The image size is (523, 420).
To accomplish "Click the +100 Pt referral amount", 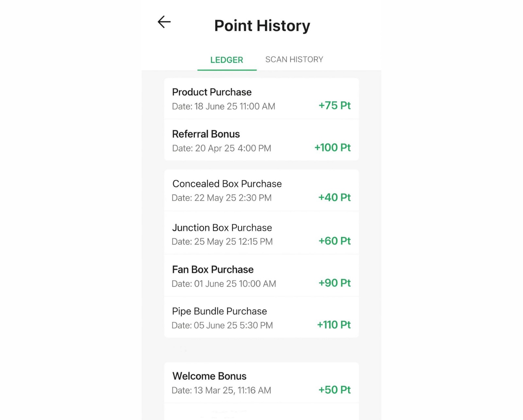I will click(332, 147).
